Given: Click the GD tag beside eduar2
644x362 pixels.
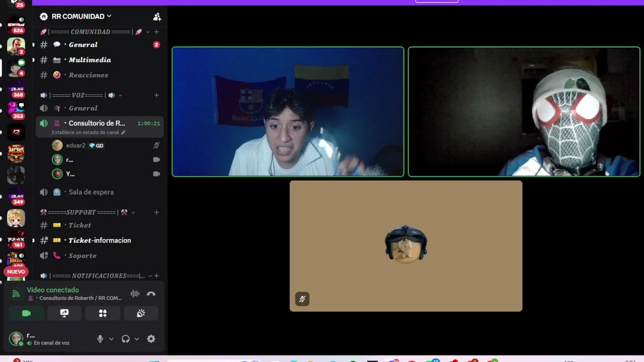Looking at the screenshot, I should point(96,145).
